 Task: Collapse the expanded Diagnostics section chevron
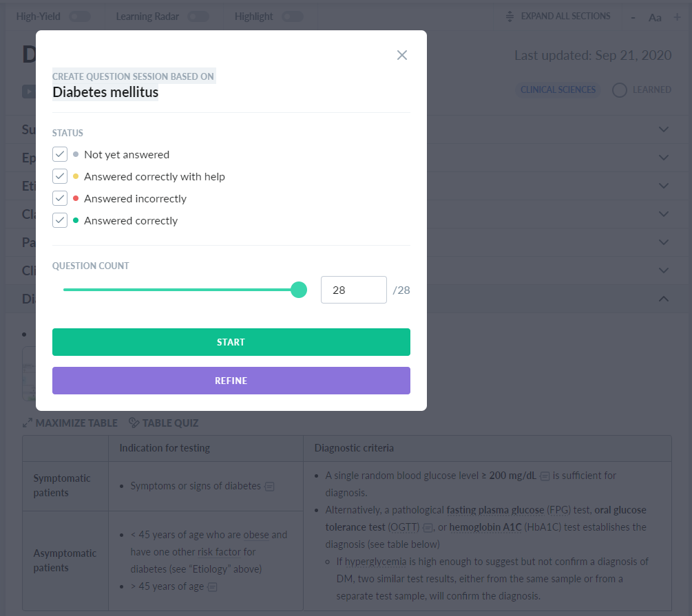tap(663, 298)
